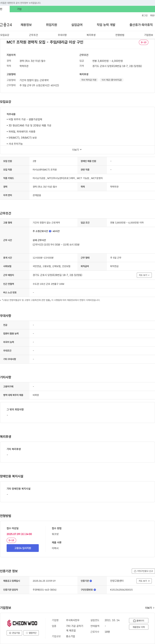
Task: Click the 머시닝센터(MCT) 조작원 job type cell
Action: click(x=45, y=170)
